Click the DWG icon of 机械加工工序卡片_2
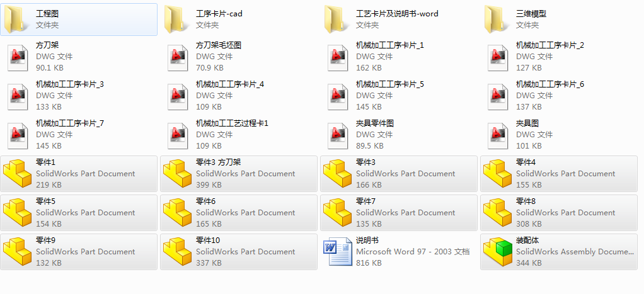 coord(498,58)
